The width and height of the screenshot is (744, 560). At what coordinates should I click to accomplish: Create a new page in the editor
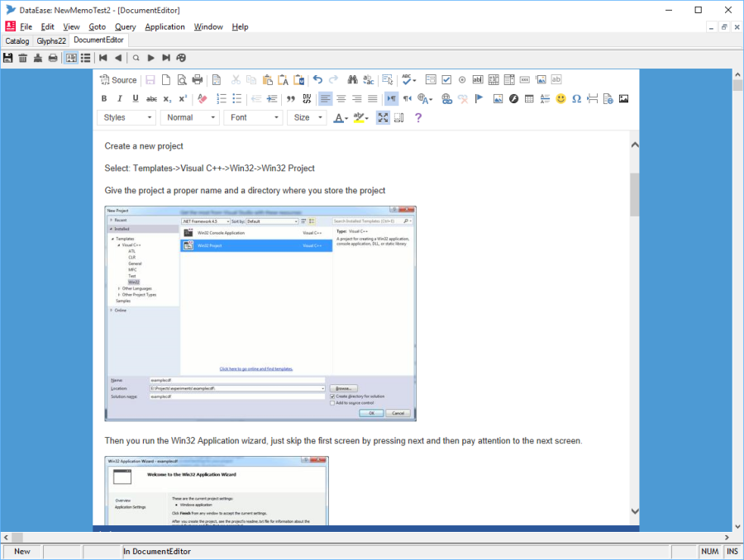click(166, 79)
